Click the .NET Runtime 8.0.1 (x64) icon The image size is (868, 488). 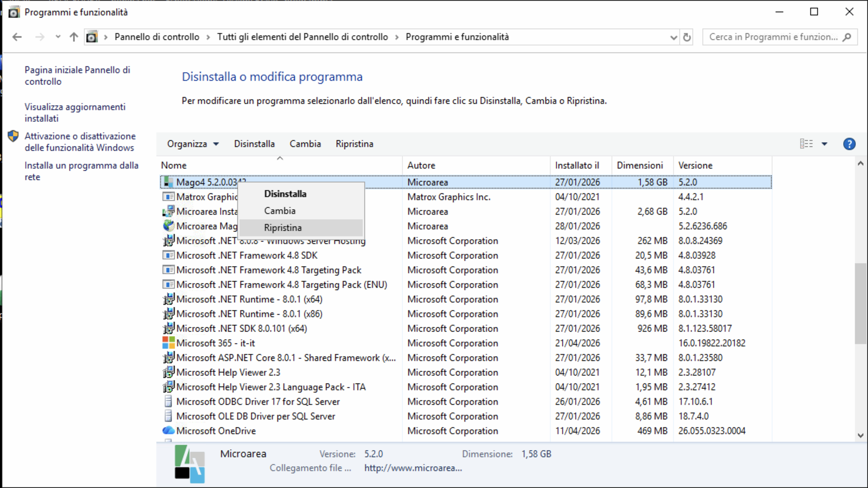point(168,299)
